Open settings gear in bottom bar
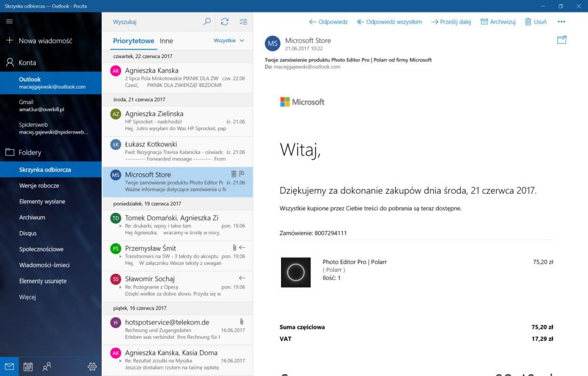The height and width of the screenshot is (376, 588). click(92, 367)
